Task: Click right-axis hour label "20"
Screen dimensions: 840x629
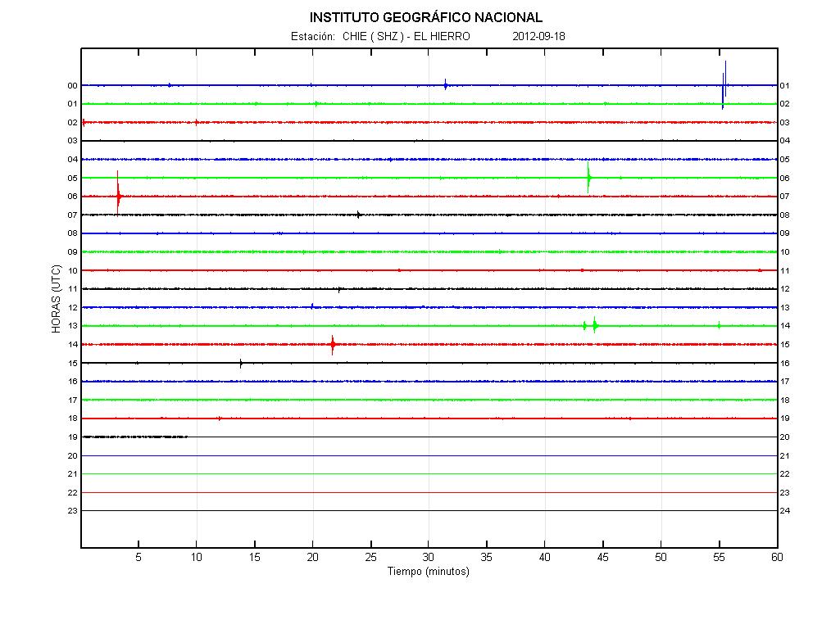Action: click(x=785, y=437)
